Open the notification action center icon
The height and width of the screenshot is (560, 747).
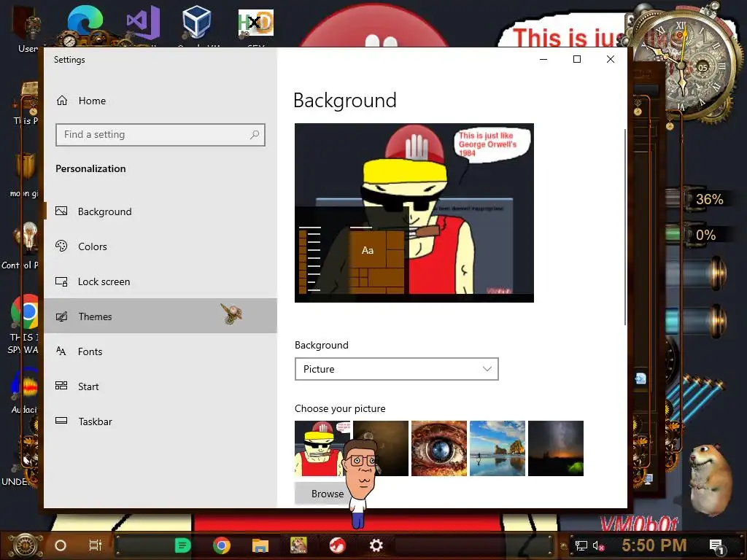(716, 547)
